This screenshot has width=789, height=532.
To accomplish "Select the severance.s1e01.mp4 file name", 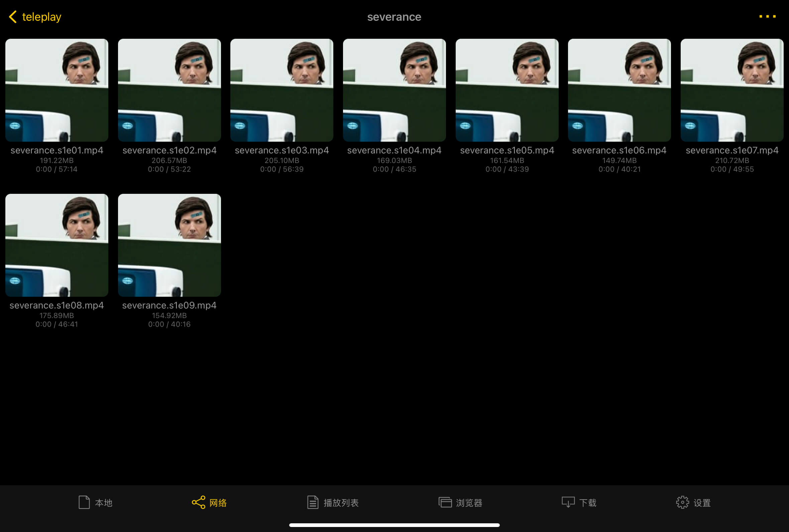I will point(57,150).
